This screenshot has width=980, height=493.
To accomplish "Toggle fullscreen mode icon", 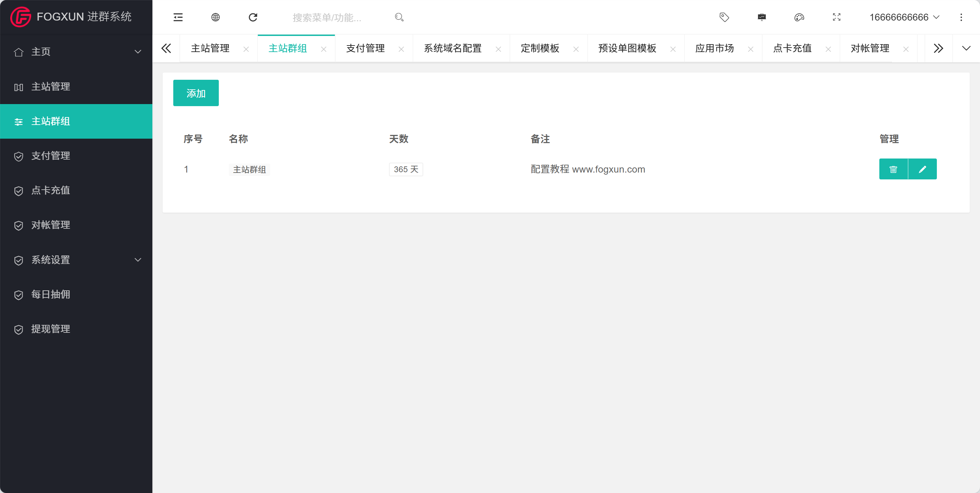I will tap(837, 17).
